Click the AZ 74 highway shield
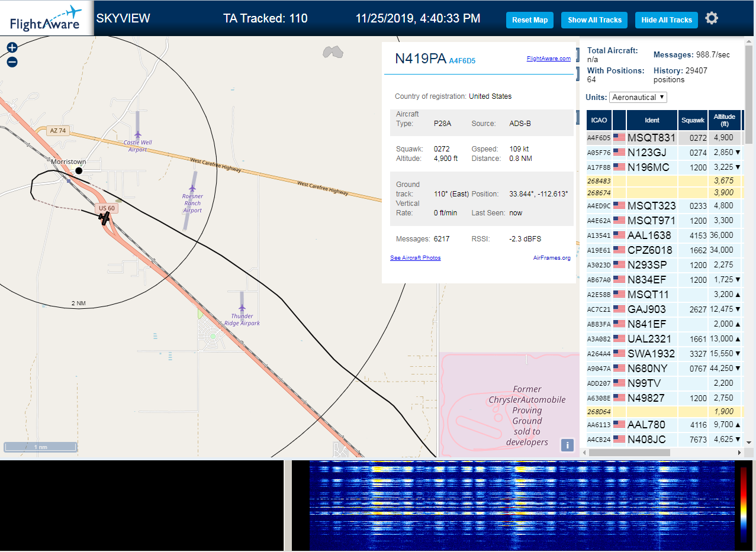 coord(59,130)
